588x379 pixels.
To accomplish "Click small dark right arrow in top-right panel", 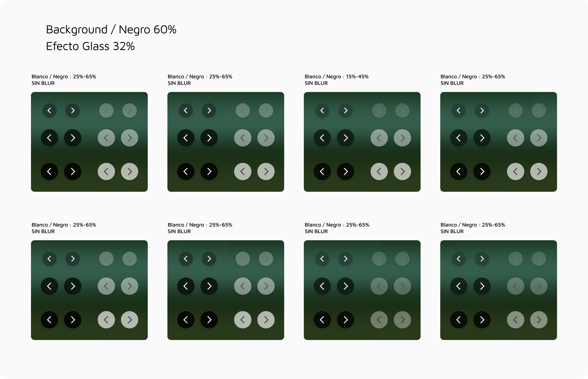I will point(482,110).
